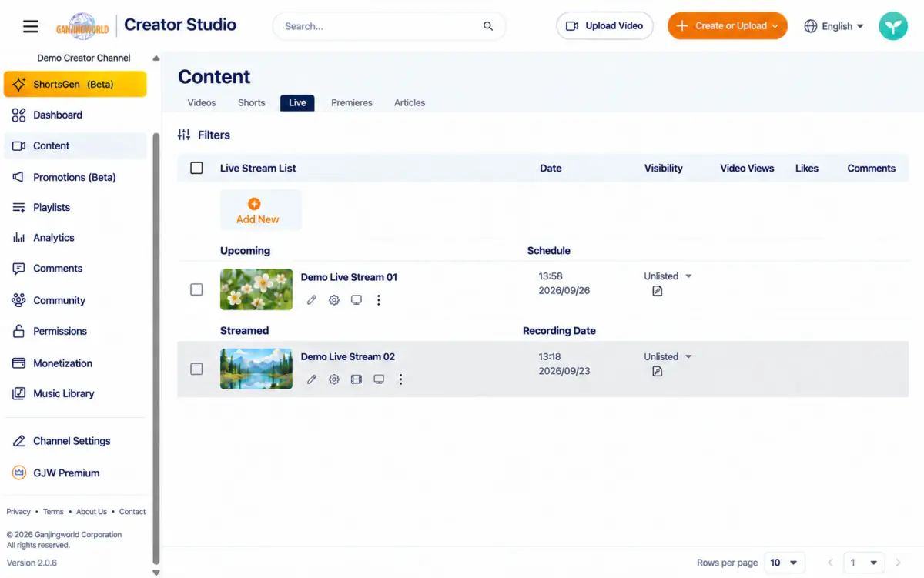Open ShortsGen (Beta) in sidebar
924x578 pixels.
[x=75, y=85]
